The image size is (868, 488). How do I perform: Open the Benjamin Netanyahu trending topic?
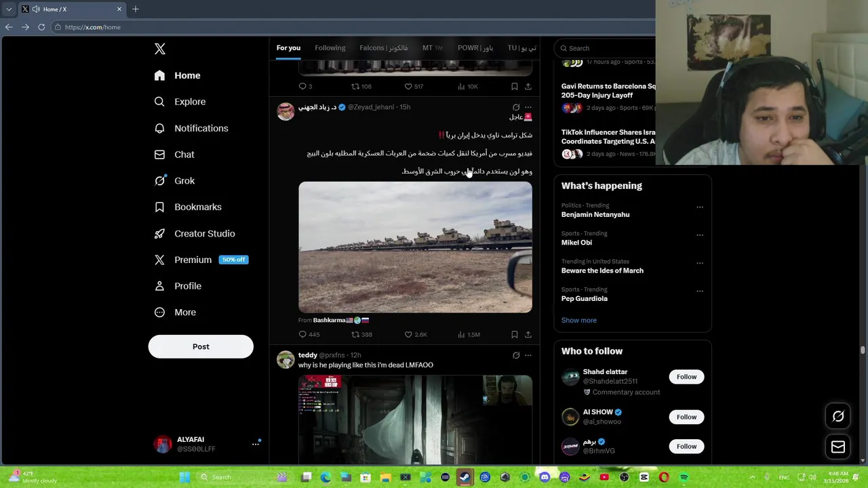[595, 214]
